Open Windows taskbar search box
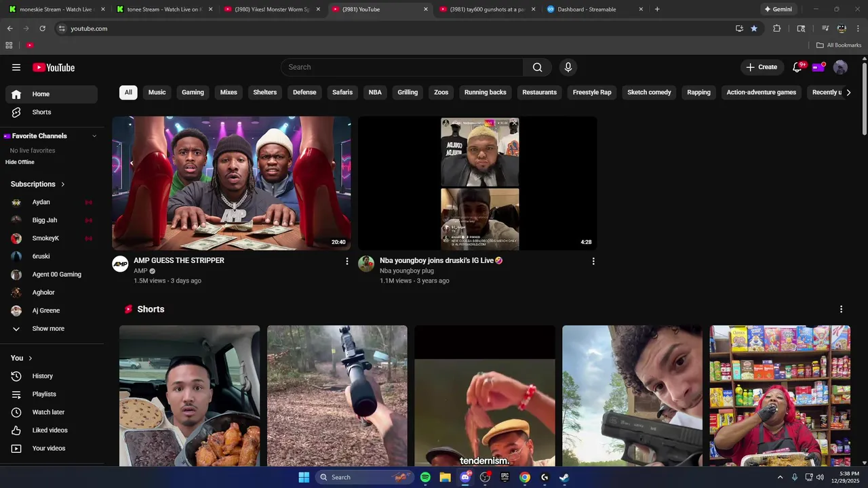This screenshot has width=868, height=488. pyautogui.click(x=366, y=477)
